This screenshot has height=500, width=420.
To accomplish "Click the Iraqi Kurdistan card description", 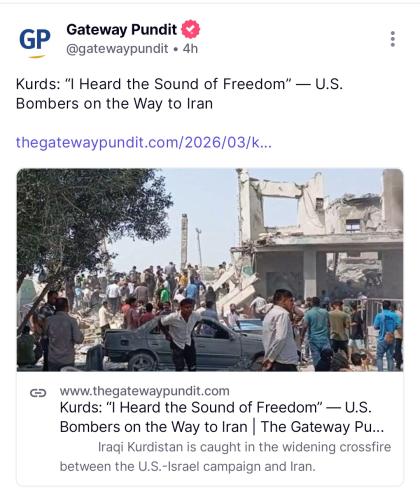I will (x=225, y=457).
